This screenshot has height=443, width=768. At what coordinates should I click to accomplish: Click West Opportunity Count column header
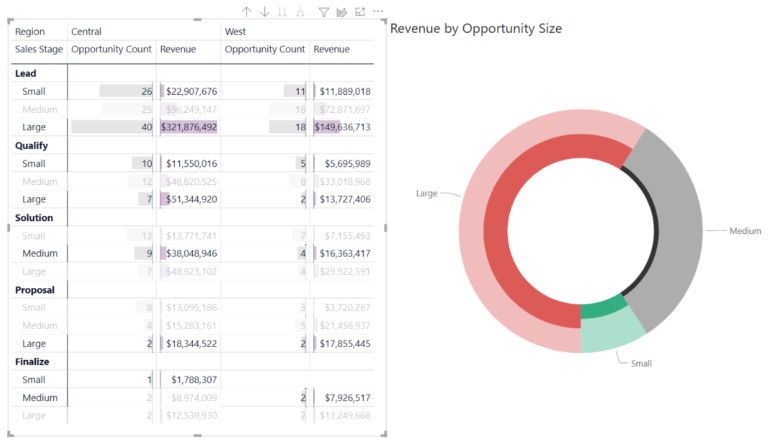264,49
